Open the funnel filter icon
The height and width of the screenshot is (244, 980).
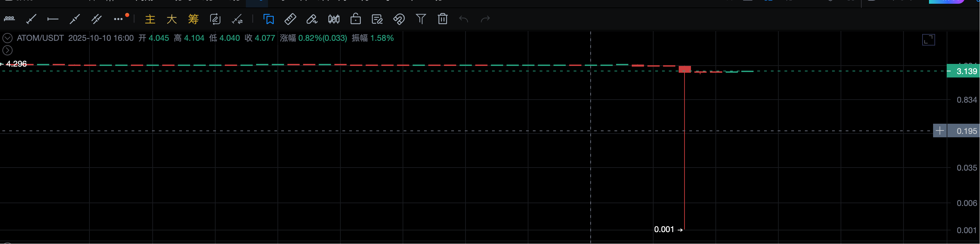click(421, 19)
